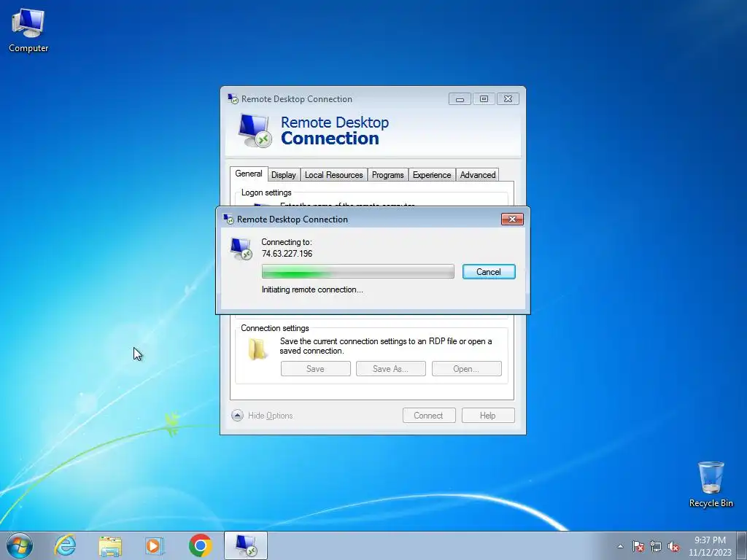Click the main window title bar icon
Image resolution: width=747 pixels, height=560 pixels.
[x=233, y=98]
